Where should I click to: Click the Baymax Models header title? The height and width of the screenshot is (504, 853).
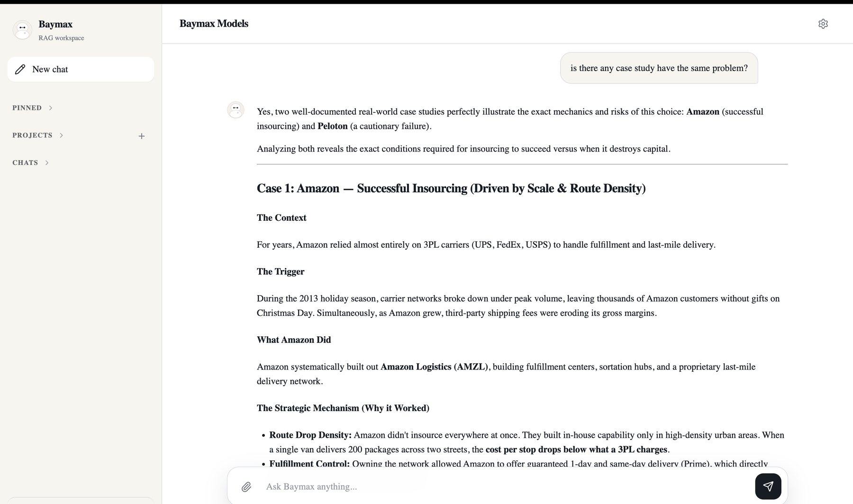coord(214,24)
